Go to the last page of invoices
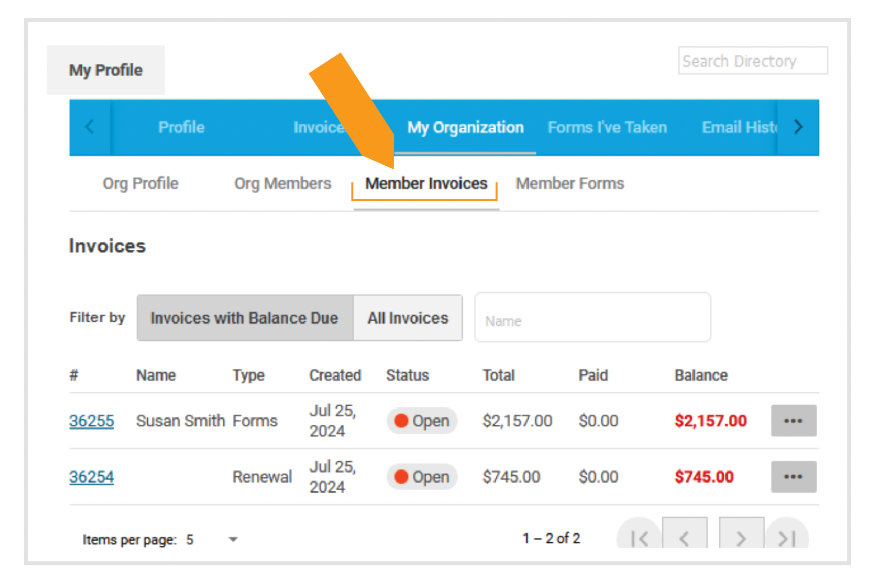This screenshot has width=870, height=588. click(x=786, y=539)
